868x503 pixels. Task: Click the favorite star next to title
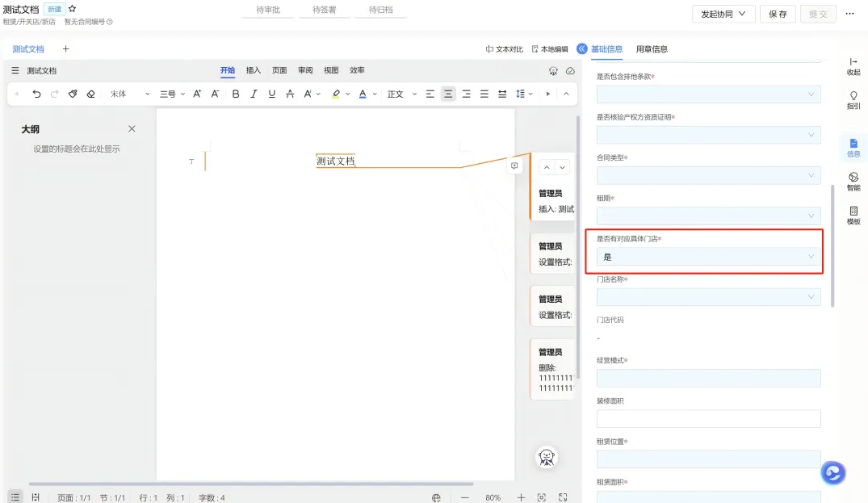(x=72, y=9)
